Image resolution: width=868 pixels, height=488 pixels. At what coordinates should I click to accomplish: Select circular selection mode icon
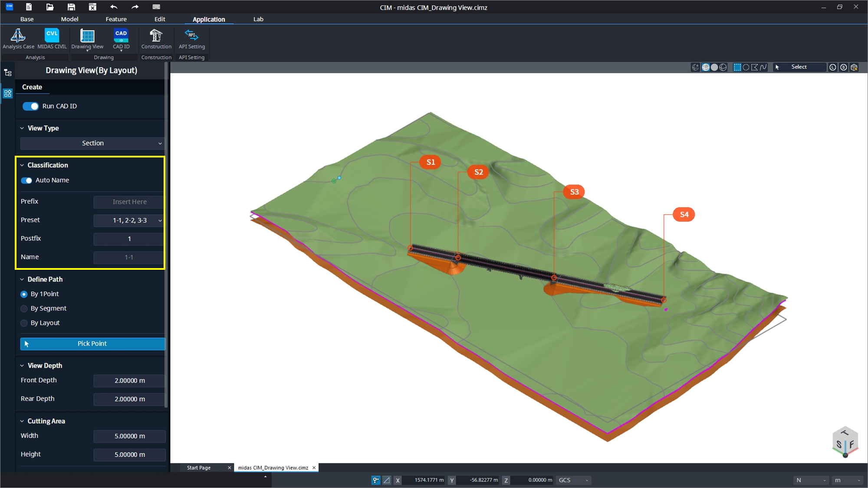[746, 67]
